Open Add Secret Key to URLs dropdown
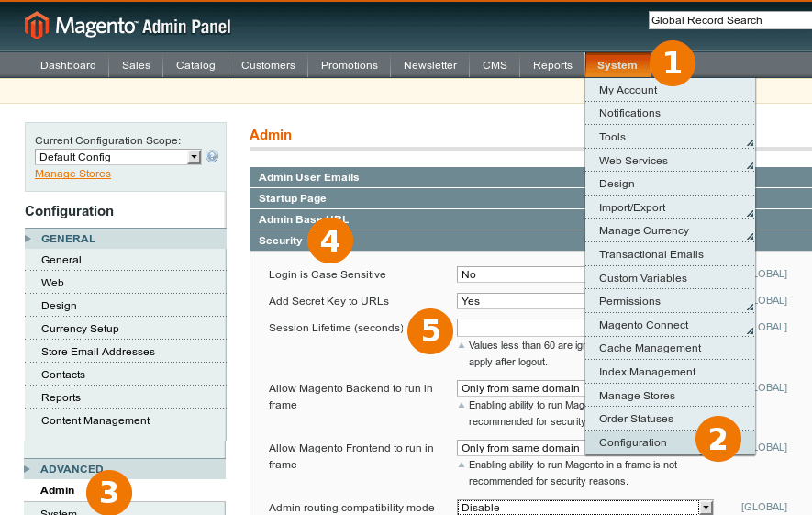The width and height of the screenshot is (812, 515). tap(521, 301)
